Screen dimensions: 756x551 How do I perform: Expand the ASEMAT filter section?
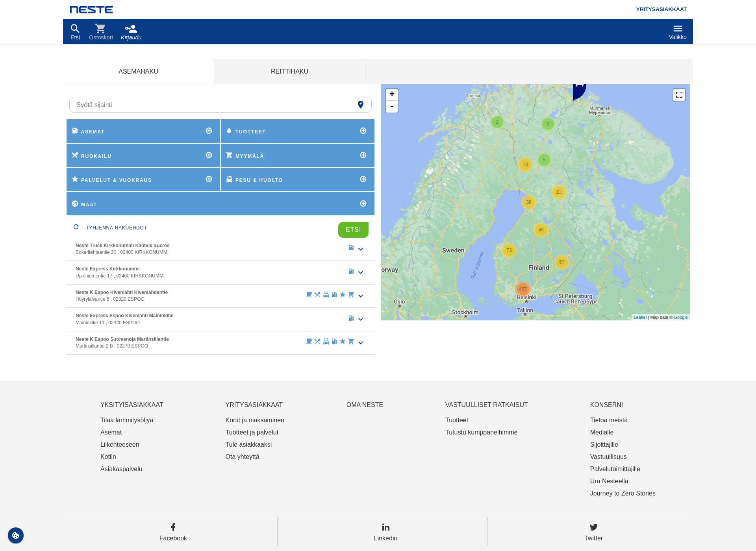(209, 131)
